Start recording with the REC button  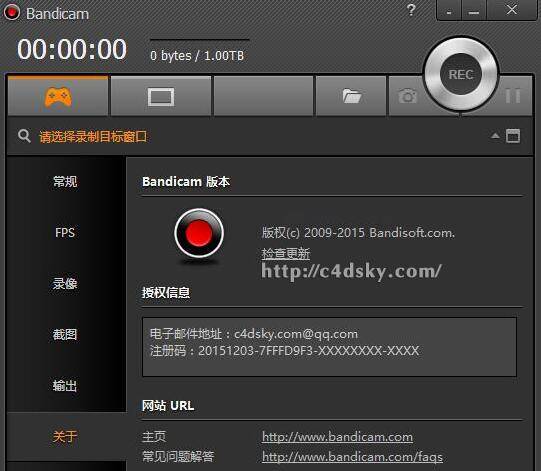tap(461, 74)
